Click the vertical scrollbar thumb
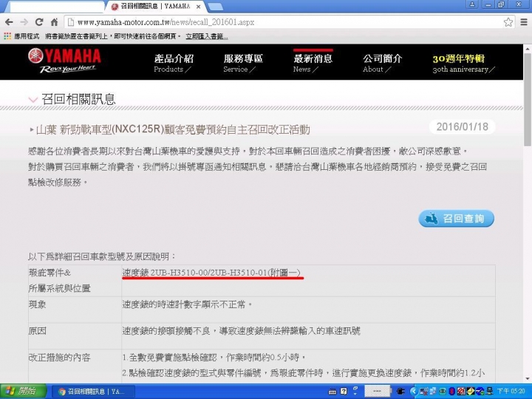 tap(528, 100)
